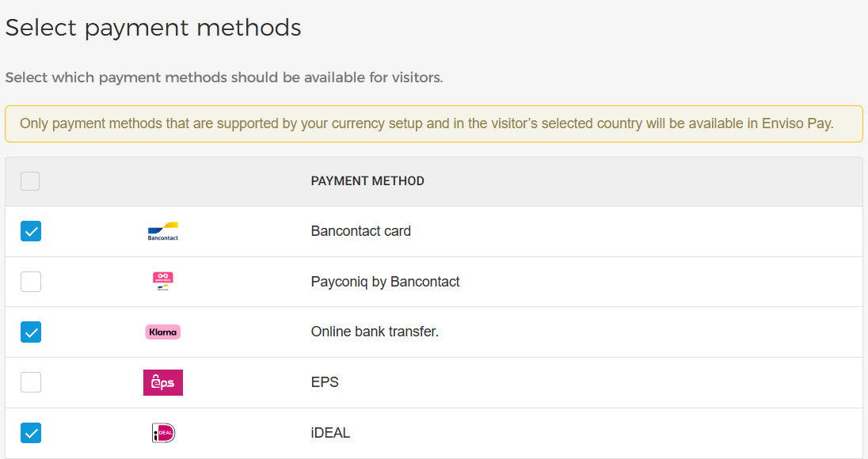Click the payment methods description text
The image size is (868, 459).
[x=224, y=78]
